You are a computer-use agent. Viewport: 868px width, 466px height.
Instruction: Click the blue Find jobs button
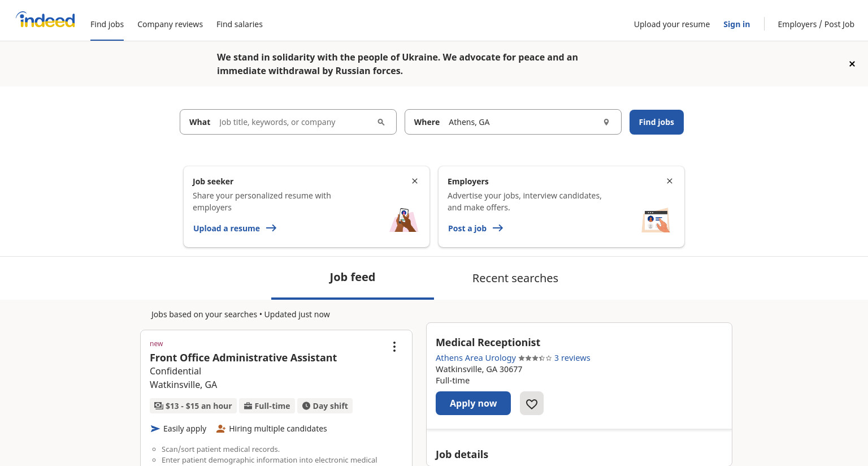tap(657, 122)
